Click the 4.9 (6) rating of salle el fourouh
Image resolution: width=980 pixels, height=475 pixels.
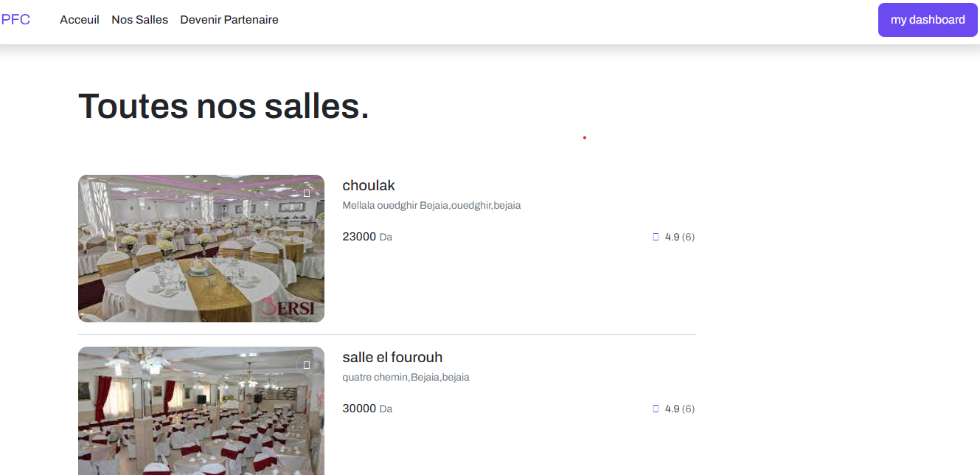(680, 409)
